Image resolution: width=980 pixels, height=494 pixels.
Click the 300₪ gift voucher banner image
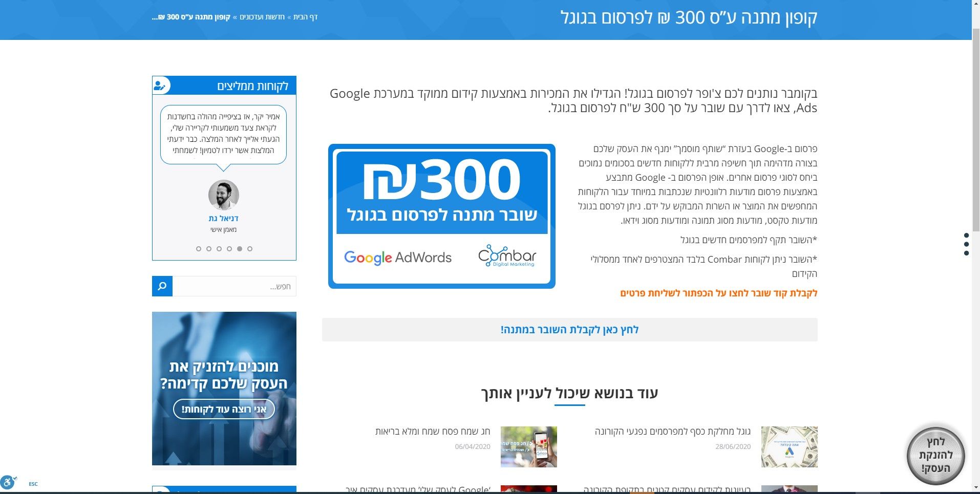(441, 216)
